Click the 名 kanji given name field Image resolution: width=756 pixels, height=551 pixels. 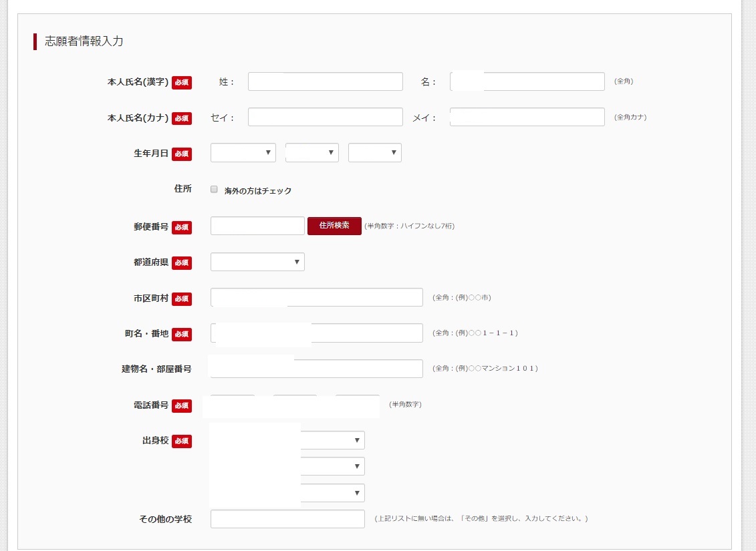coord(527,81)
